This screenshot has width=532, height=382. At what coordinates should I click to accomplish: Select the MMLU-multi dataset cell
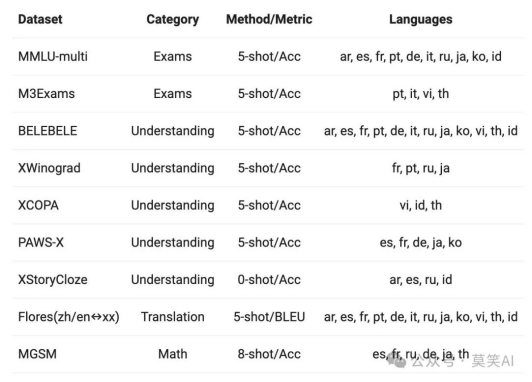pos(53,56)
